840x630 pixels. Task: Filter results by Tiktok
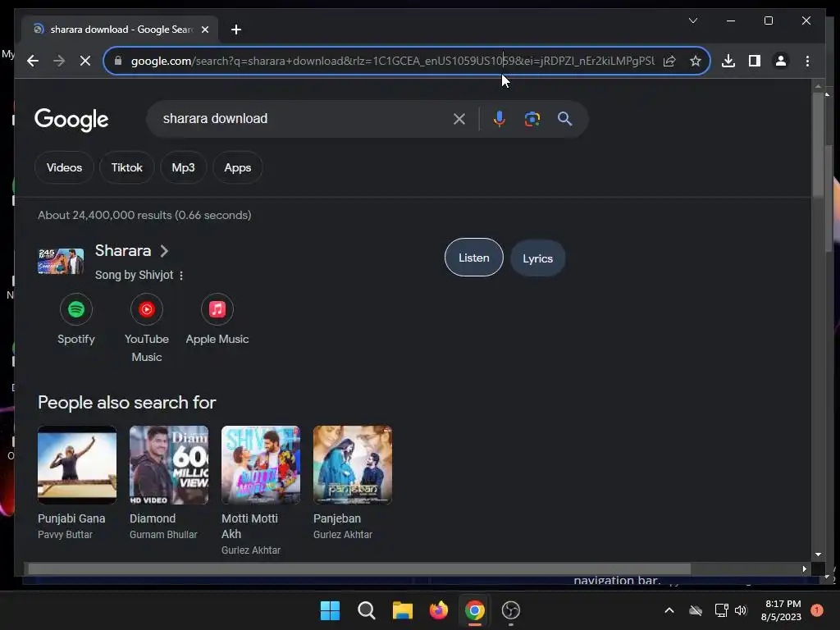127,167
